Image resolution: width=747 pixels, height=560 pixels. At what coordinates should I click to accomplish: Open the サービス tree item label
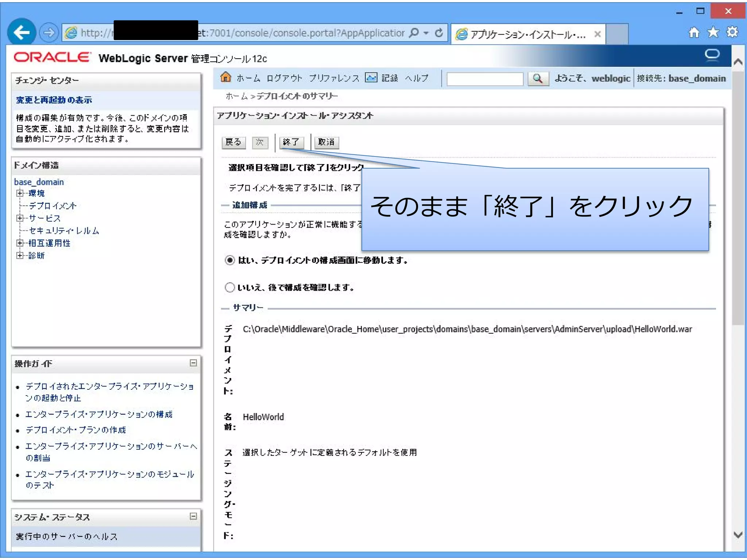[44, 218]
